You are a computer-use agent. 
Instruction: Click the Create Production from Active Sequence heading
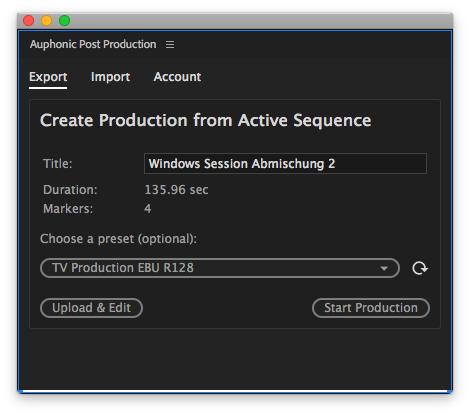point(205,120)
